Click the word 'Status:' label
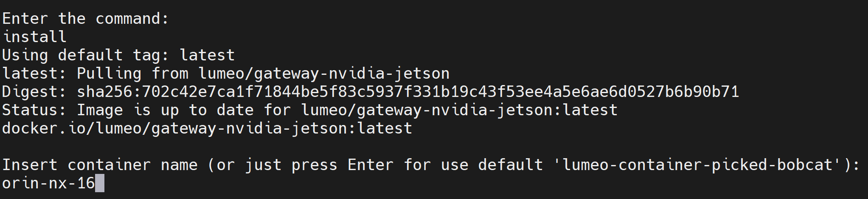 pyautogui.click(x=34, y=110)
